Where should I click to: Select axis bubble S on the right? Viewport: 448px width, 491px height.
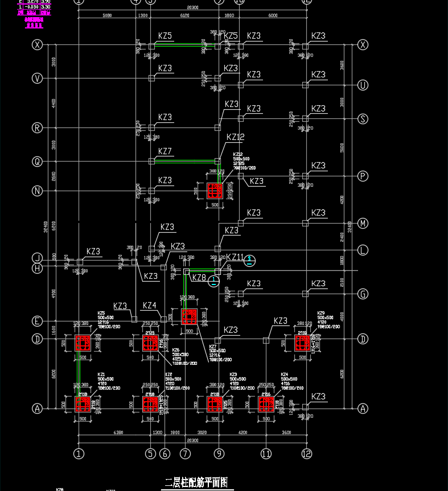point(363,119)
